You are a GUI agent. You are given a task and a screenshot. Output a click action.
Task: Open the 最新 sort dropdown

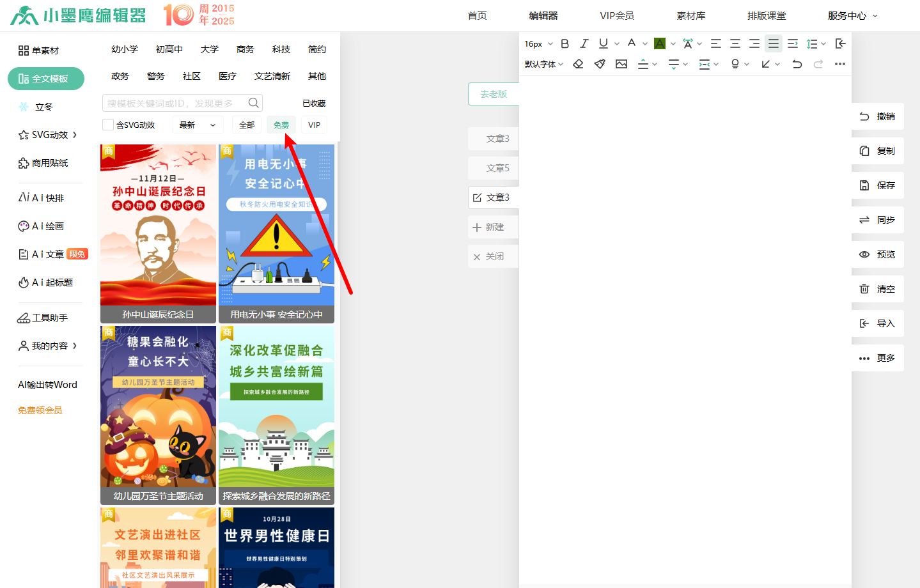[x=198, y=125]
